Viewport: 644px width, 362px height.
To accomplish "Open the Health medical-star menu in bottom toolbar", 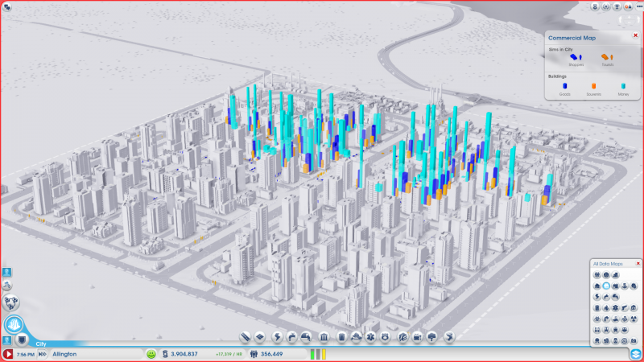I will 371,337.
